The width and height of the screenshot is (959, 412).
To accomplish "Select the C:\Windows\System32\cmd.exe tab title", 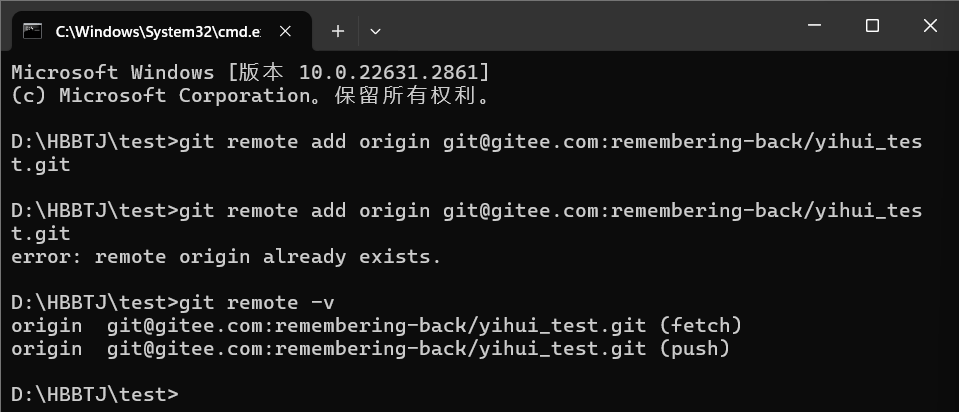I will click(x=158, y=31).
